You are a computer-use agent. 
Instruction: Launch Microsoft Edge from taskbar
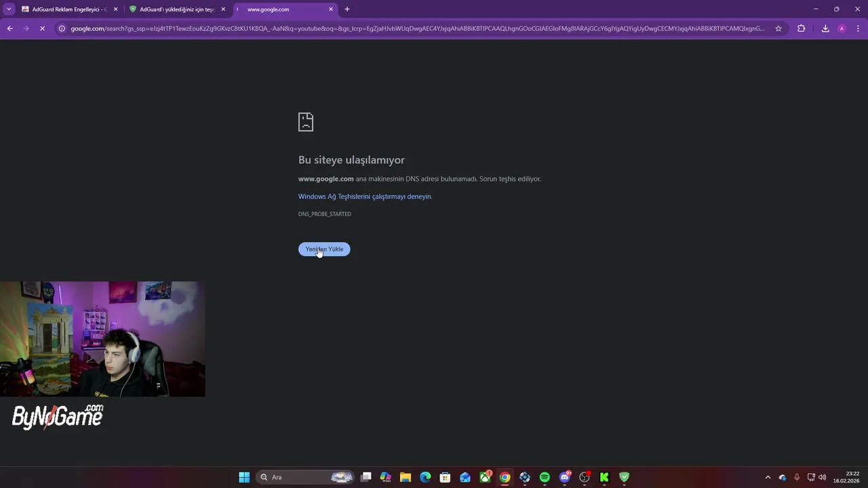(x=425, y=477)
